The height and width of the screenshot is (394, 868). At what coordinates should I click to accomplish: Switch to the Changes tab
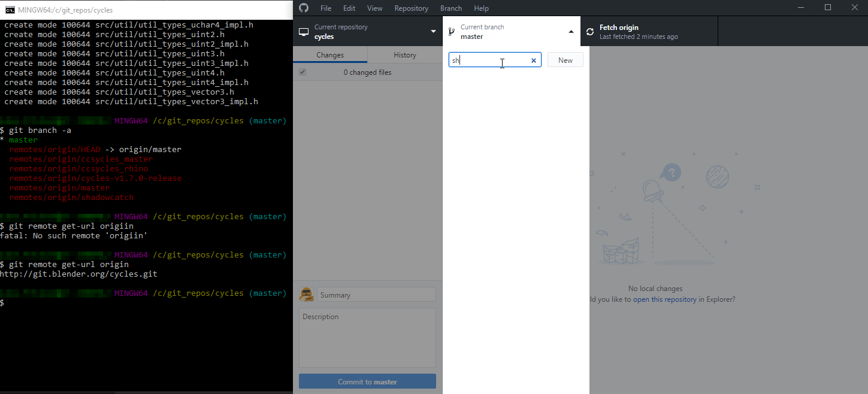330,55
